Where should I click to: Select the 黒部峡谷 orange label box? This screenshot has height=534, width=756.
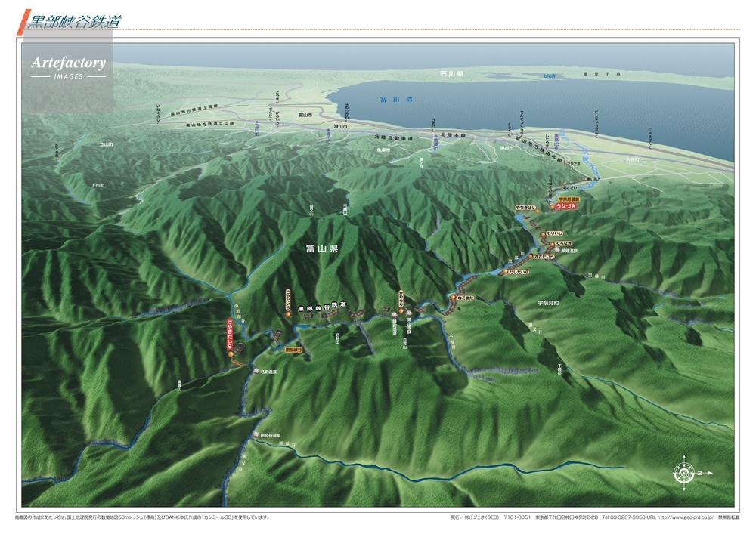coord(293,350)
